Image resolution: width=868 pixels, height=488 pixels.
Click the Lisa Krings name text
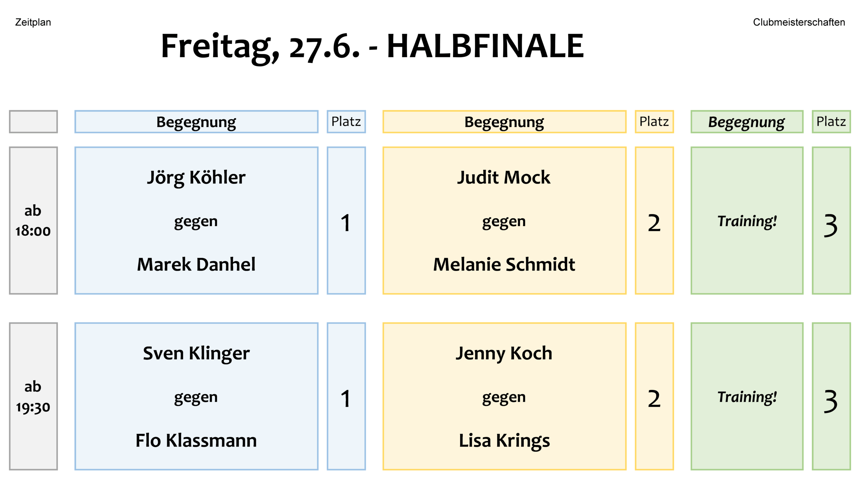pyautogui.click(x=504, y=441)
